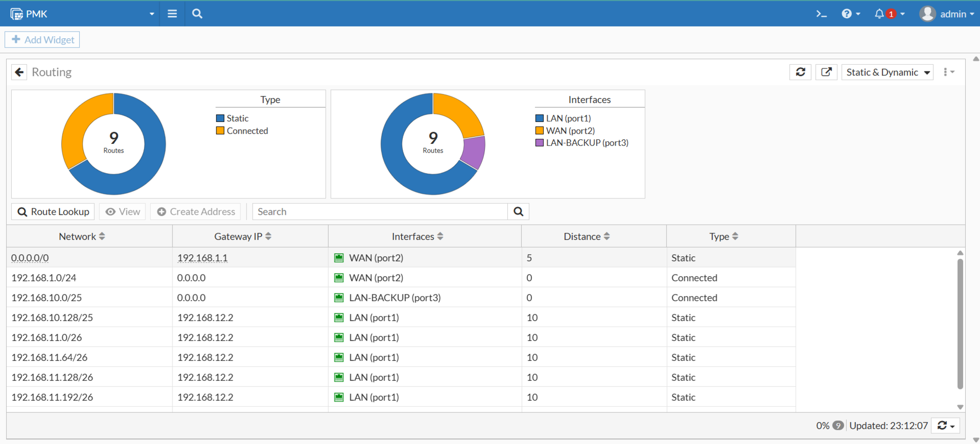The image size is (980, 444).
Task: Click the back arrow beside Routing
Action: tap(19, 72)
